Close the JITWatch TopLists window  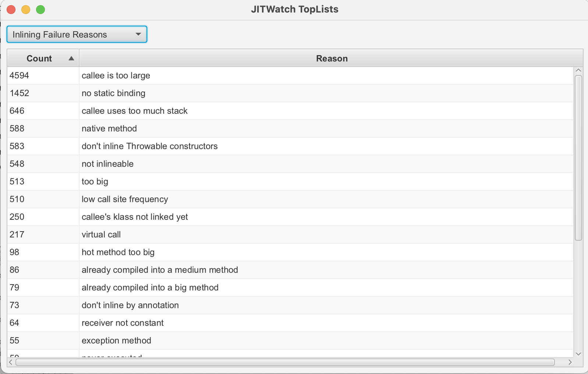point(11,10)
